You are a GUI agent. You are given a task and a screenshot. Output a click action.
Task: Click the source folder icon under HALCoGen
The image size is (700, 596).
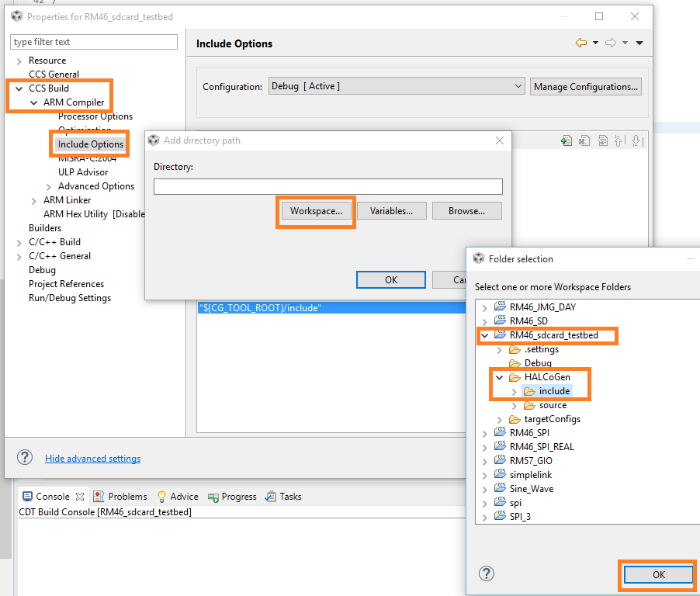point(529,405)
